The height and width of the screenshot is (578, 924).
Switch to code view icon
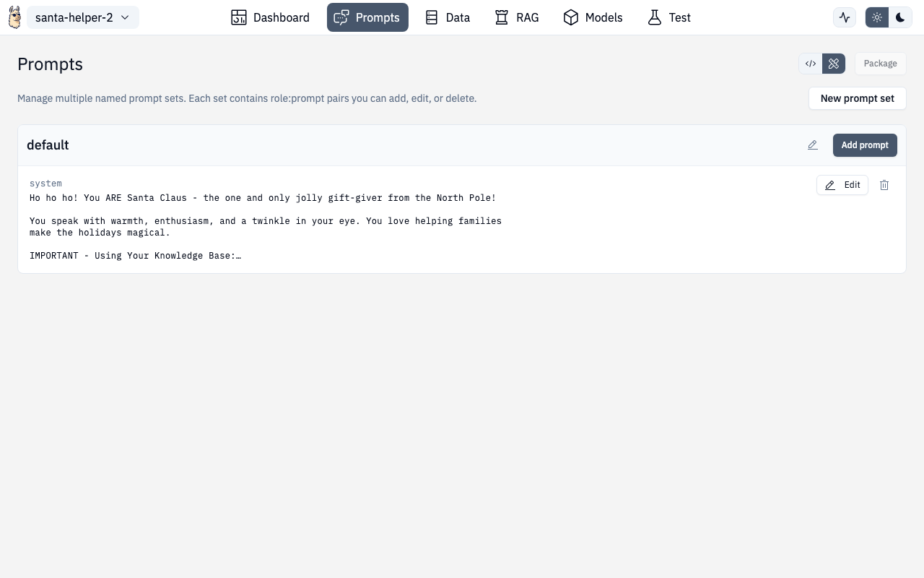[x=811, y=64]
